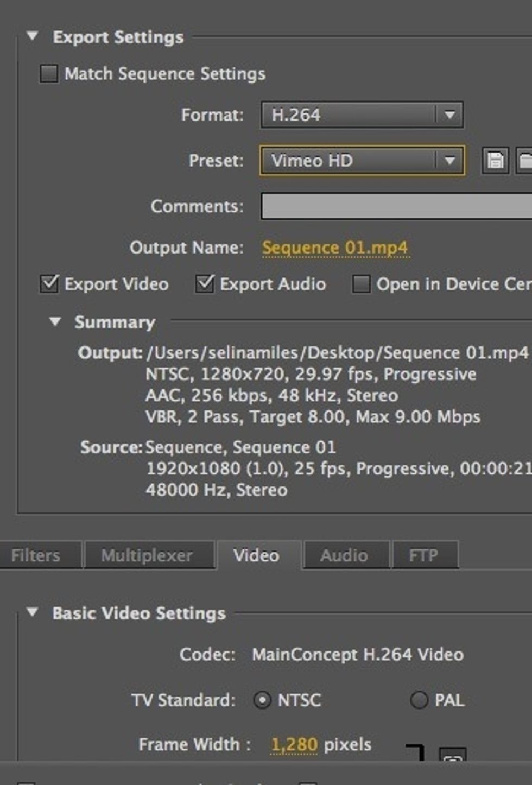The image size is (532, 785).
Task: Enable Open in Device Central
Action: pos(360,284)
